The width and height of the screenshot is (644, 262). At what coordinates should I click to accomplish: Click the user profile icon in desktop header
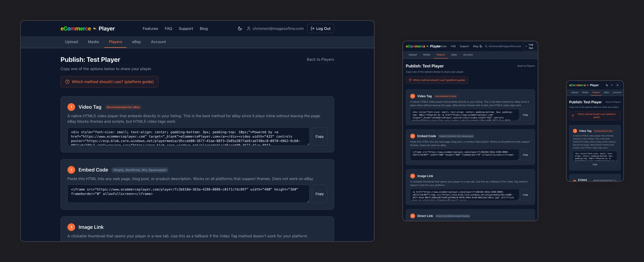pyautogui.click(x=249, y=29)
